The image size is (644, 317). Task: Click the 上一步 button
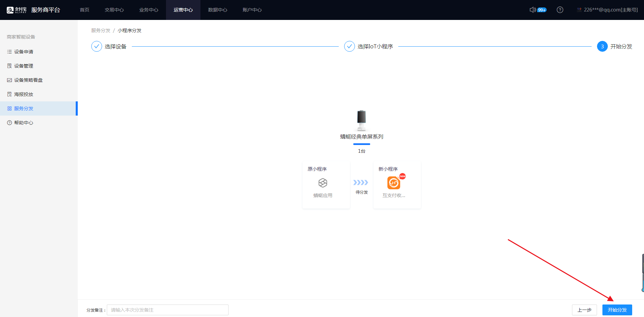(x=585, y=310)
